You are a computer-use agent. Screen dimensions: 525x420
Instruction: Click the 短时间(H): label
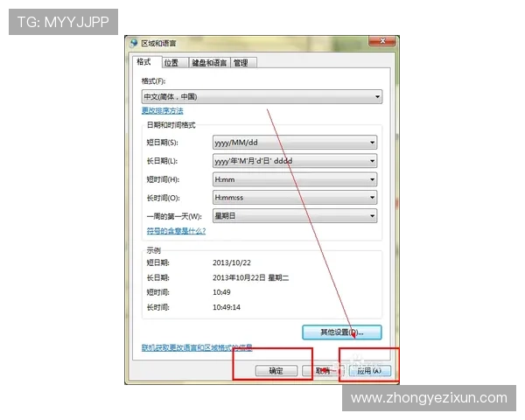point(163,179)
